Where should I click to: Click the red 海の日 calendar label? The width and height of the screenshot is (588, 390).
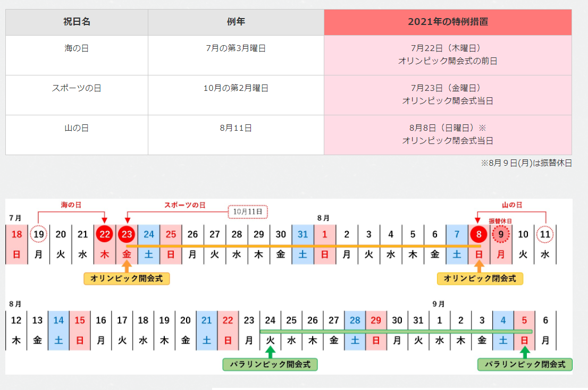tap(71, 205)
